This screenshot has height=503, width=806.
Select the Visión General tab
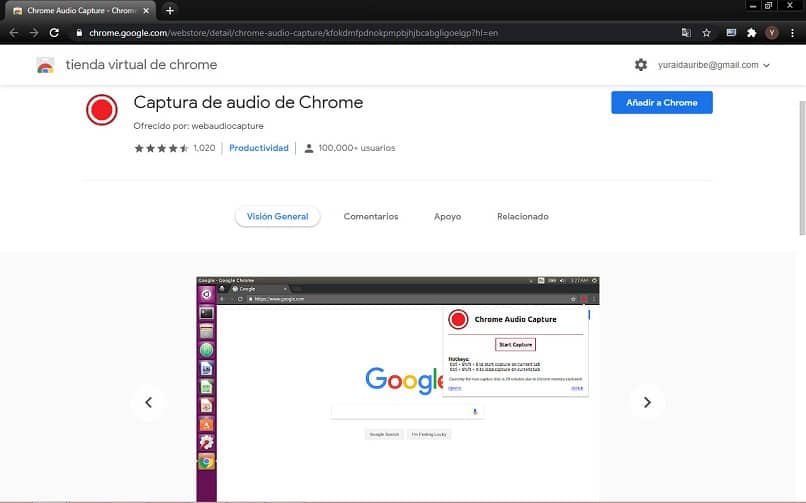278,216
